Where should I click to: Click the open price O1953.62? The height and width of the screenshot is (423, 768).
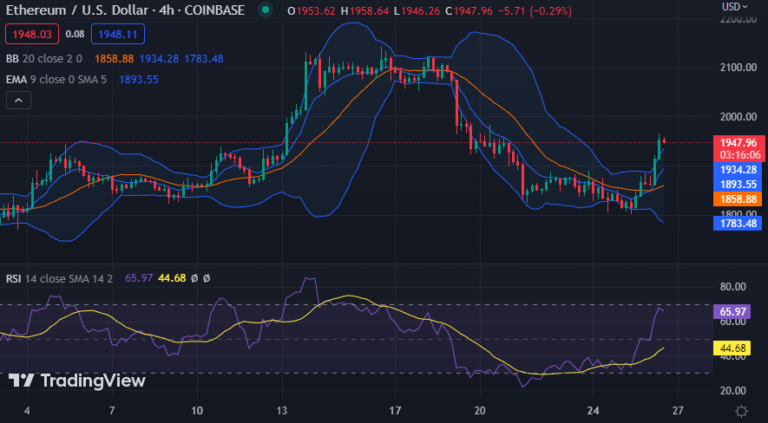[312, 10]
